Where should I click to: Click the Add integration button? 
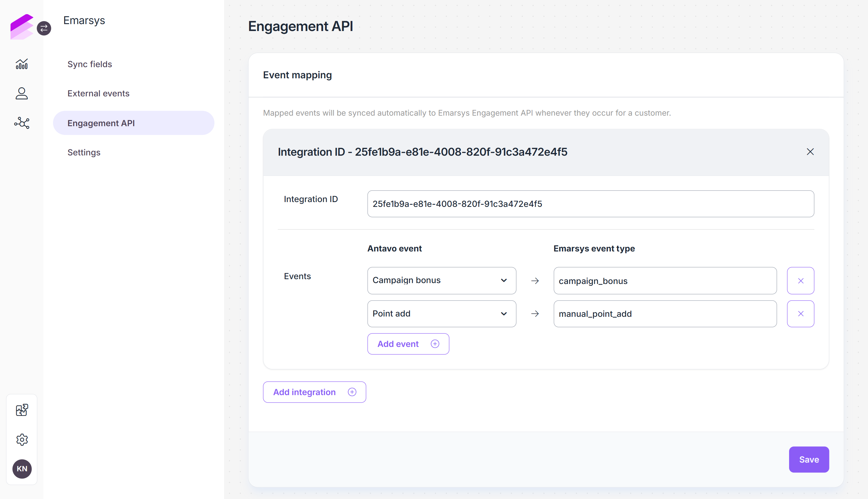pos(314,392)
